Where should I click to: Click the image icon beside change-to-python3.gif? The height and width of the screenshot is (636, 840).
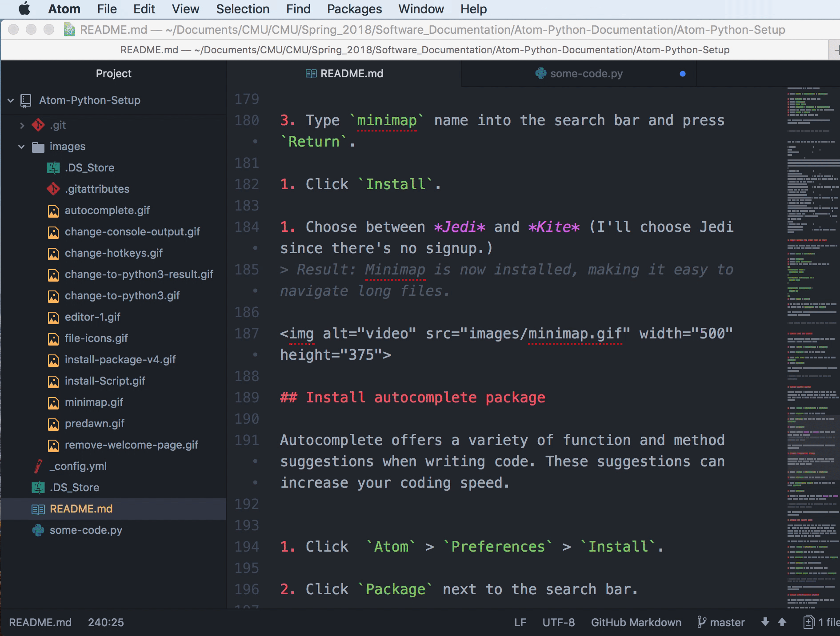coord(53,296)
